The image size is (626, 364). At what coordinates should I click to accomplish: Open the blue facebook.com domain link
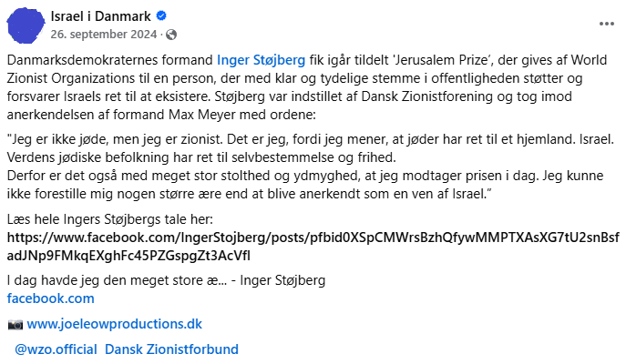pyautogui.click(x=50, y=298)
